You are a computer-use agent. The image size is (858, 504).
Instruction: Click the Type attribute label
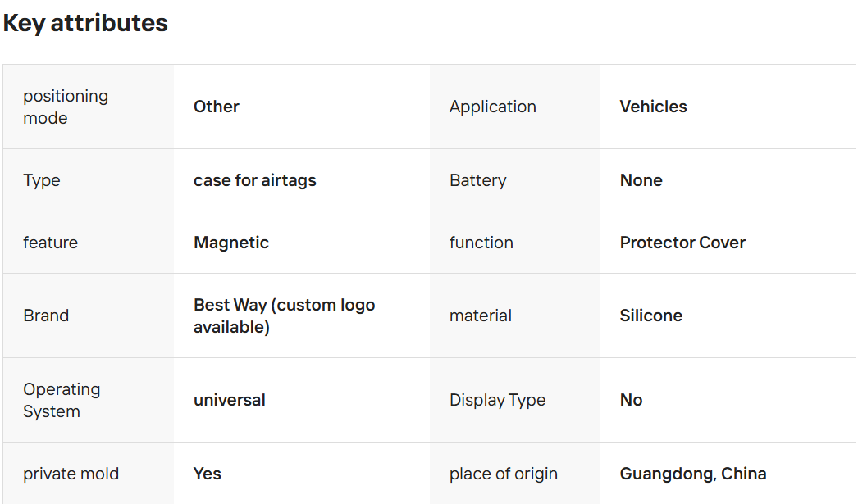42,180
